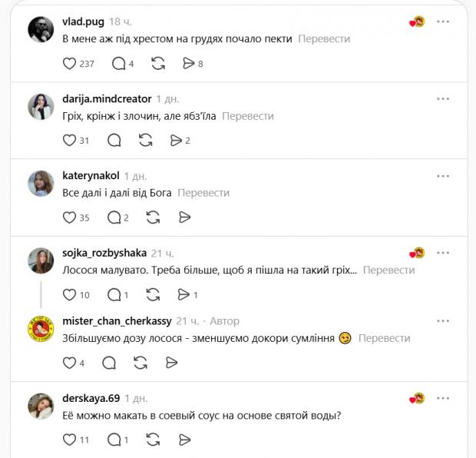Open mister_chan_cherkassy's avatar
This screenshot has height=458, width=476.
pos(41,329)
